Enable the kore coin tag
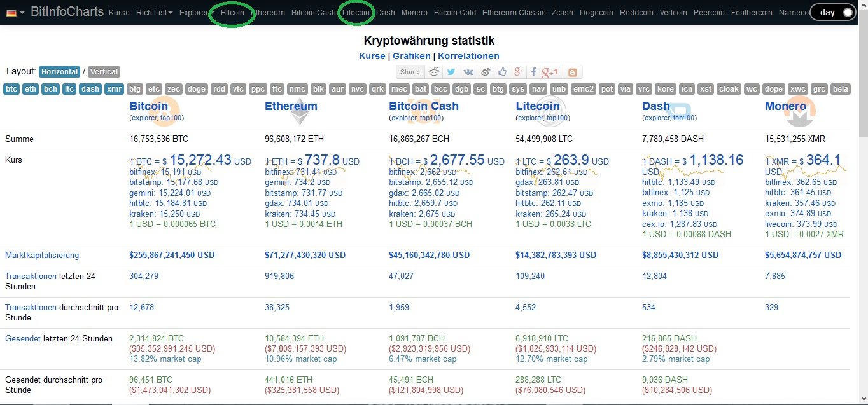This screenshot has width=868, height=405. [666, 89]
